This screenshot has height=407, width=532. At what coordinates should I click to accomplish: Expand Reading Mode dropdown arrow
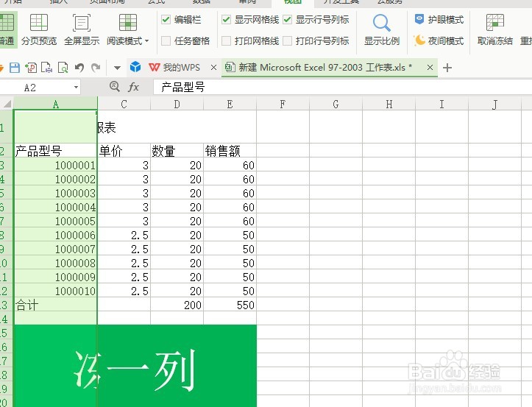click(x=146, y=41)
